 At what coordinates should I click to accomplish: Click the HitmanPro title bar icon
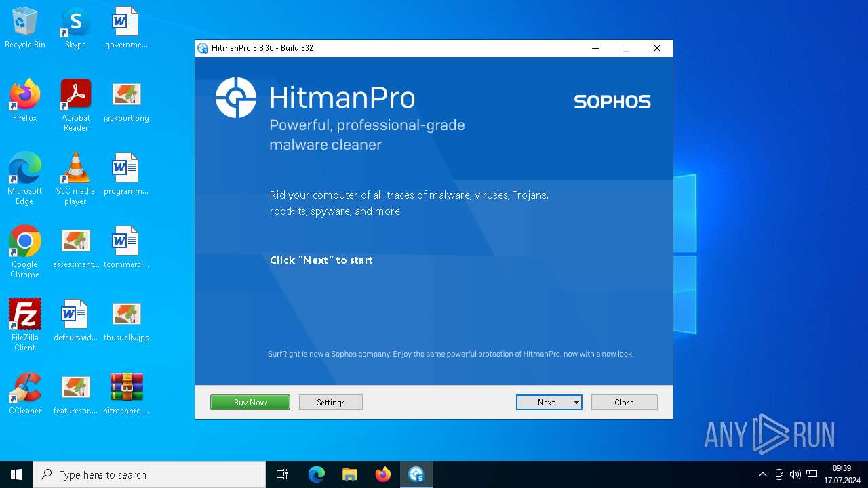pos(203,48)
